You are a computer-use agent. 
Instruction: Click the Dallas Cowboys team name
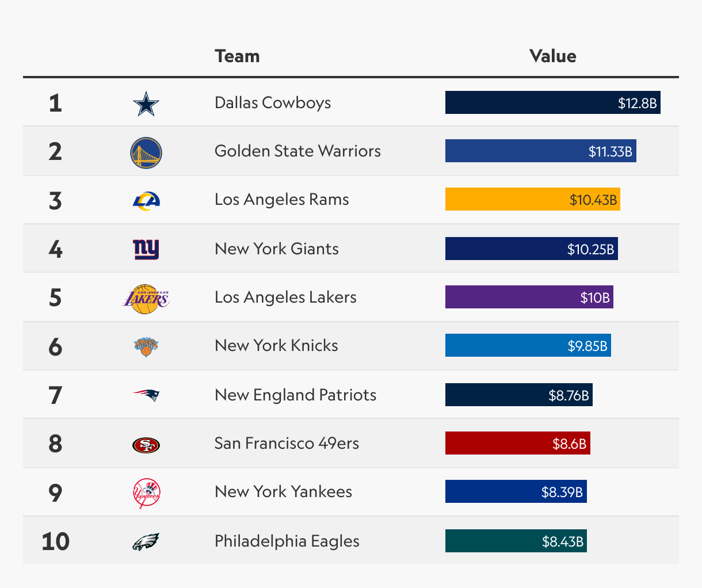coord(273,103)
